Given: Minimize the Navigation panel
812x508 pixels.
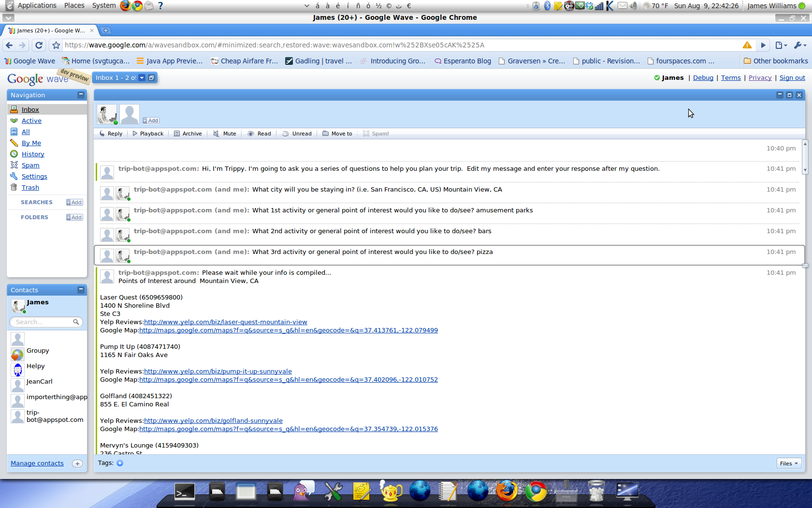Looking at the screenshot, I should (x=81, y=95).
